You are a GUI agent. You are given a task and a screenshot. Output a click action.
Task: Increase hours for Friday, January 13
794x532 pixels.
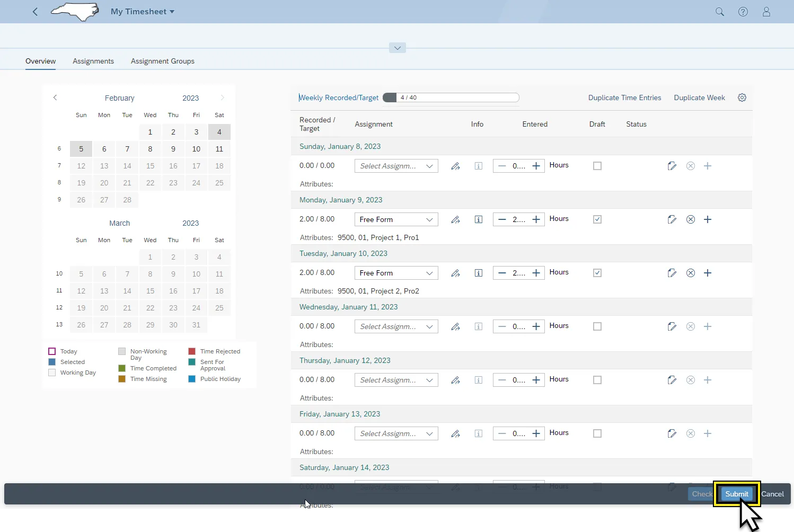(x=536, y=433)
